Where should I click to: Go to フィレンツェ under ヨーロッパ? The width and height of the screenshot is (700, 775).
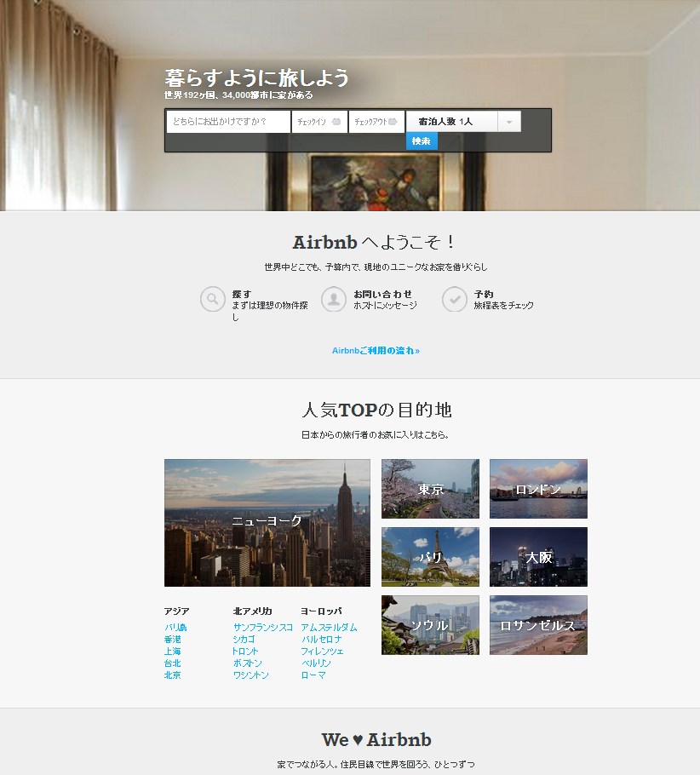point(322,651)
